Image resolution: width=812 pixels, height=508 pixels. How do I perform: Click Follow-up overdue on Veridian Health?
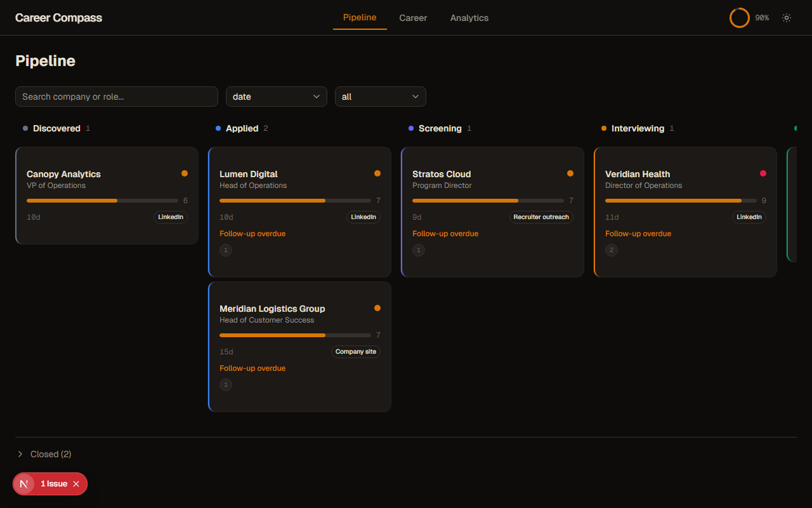tap(638, 234)
